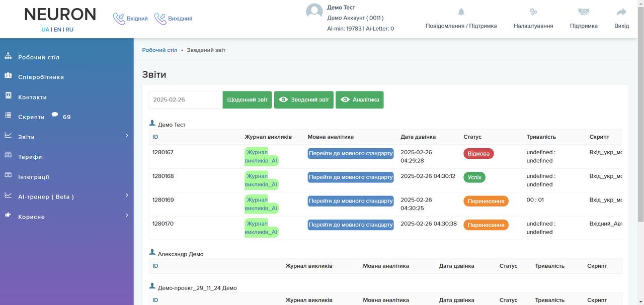644x305 pixels.
Task: Open Журнал викликів_AI for call 1280167
Action: coord(261,156)
